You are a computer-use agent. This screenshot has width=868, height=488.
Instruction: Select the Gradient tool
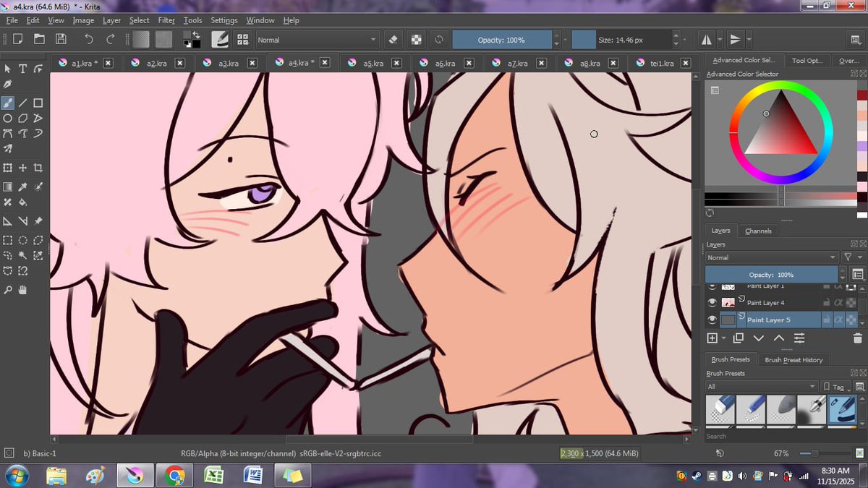click(8, 187)
